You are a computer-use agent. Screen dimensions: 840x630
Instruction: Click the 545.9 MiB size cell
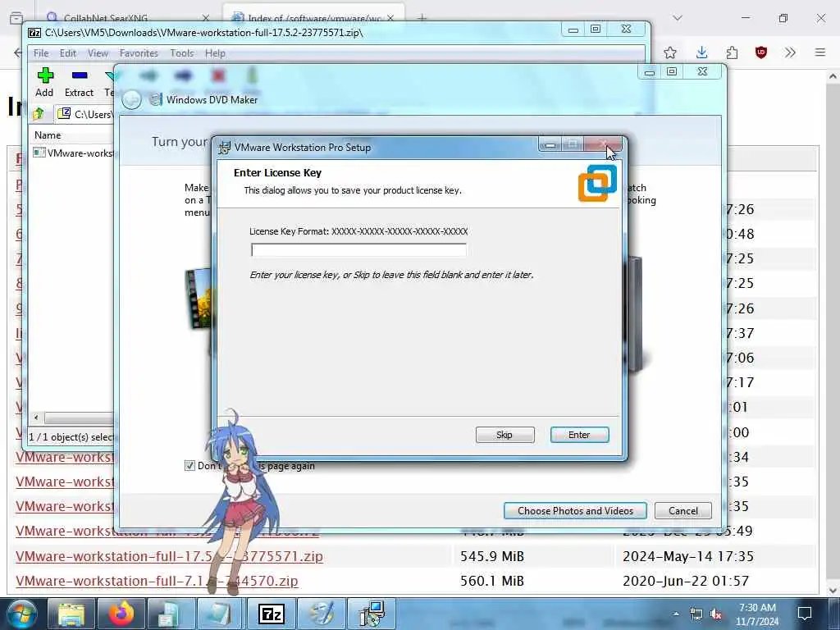click(492, 557)
